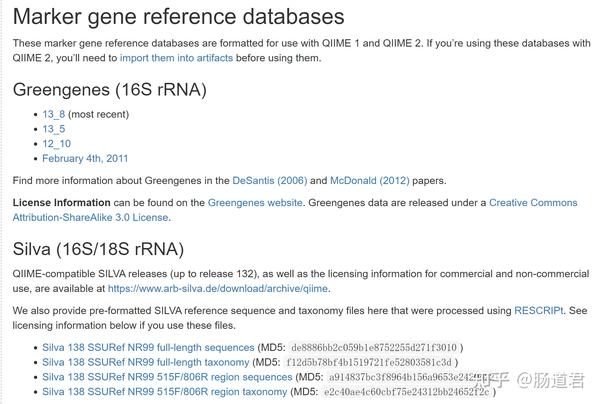600x404 pixels.
Task: Open the arb-silva.de download archive URL
Action: pos(218,288)
